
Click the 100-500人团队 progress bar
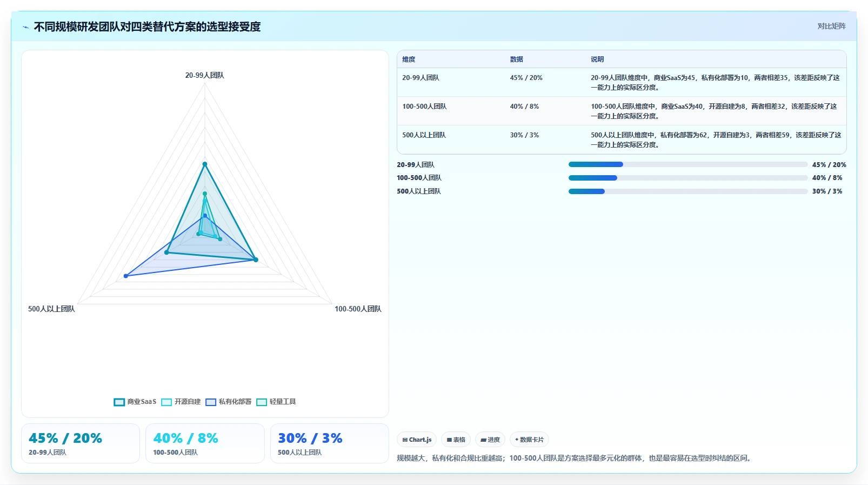pyautogui.click(x=688, y=178)
